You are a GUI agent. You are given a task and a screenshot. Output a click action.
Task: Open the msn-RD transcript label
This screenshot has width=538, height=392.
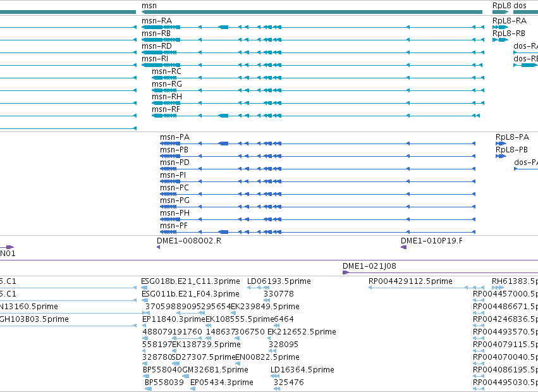(157, 46)
